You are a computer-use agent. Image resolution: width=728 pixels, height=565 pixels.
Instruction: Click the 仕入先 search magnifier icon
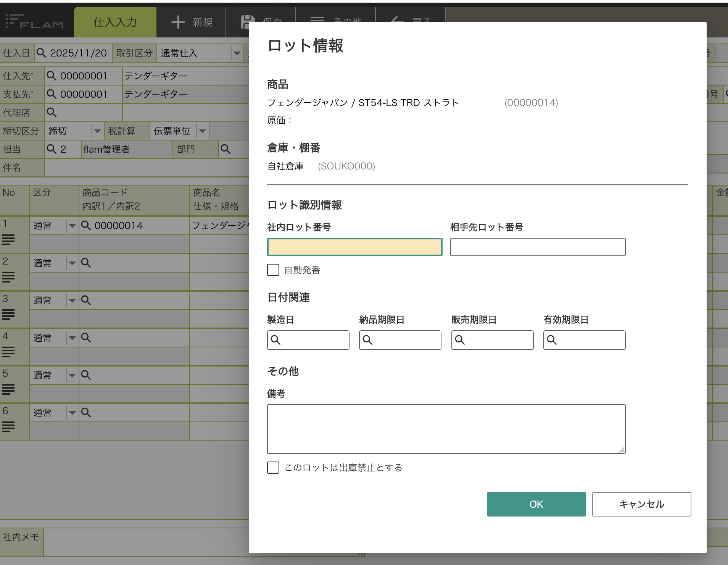pos(52,76)
